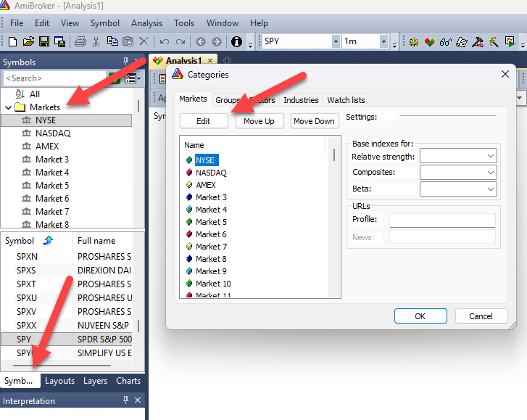Open the Beta dropdown

(x=490, y=189)
